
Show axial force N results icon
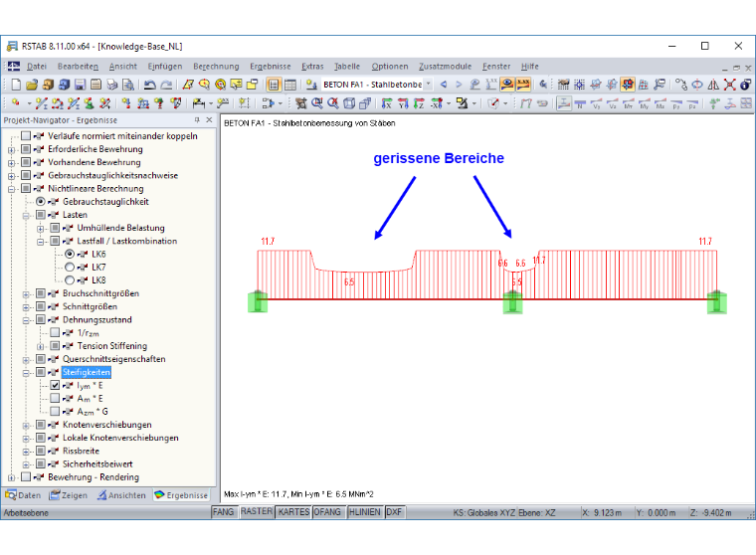coord(580,103)
